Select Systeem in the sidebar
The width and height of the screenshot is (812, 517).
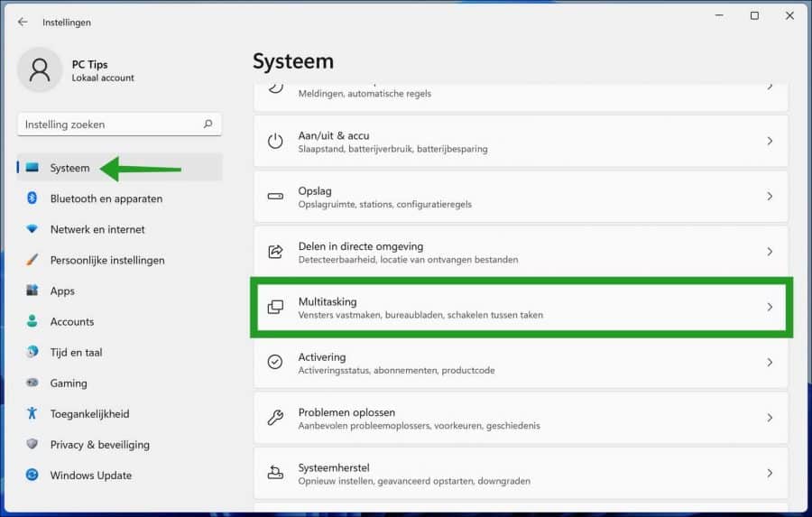(x=120, y=167)
